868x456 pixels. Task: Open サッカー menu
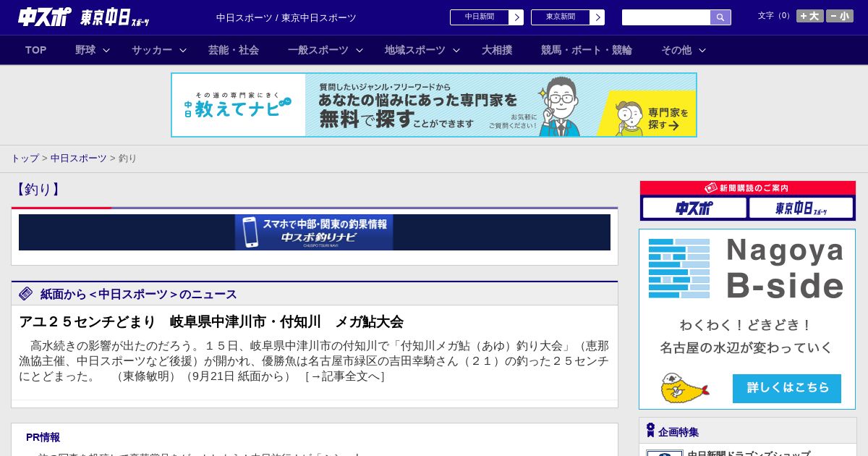(152, 50)
